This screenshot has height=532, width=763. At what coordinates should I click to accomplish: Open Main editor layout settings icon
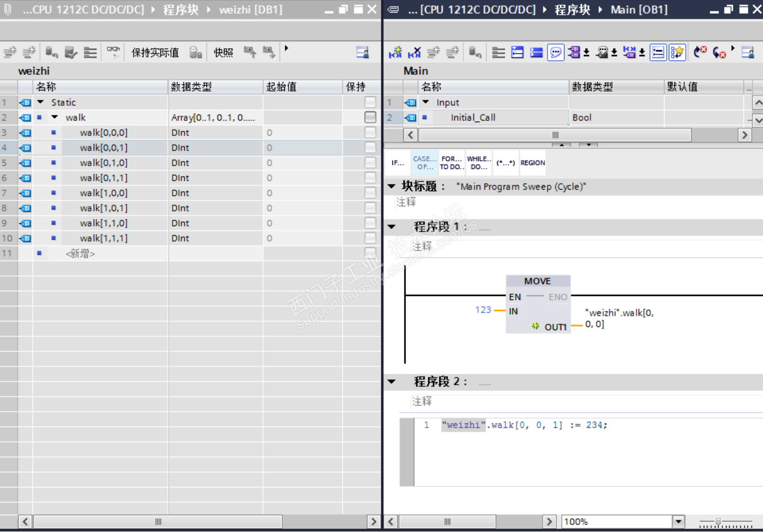pyautogui.click(x=748, y=52)
